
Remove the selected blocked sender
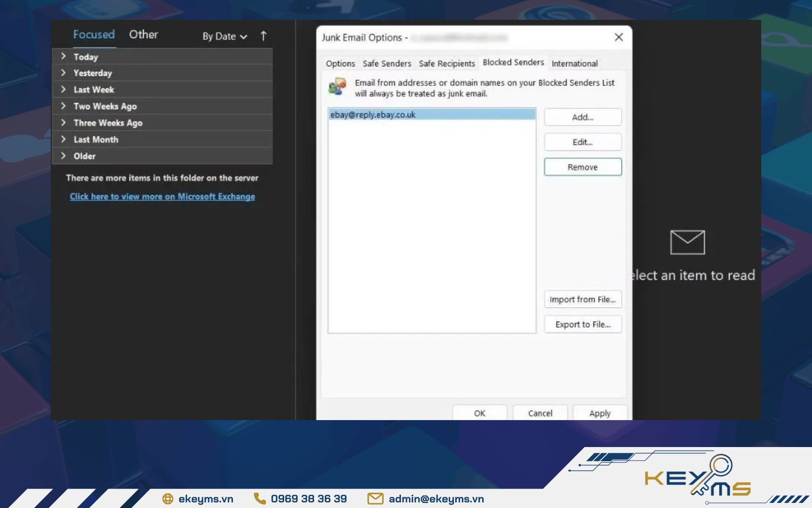[583, 167]
